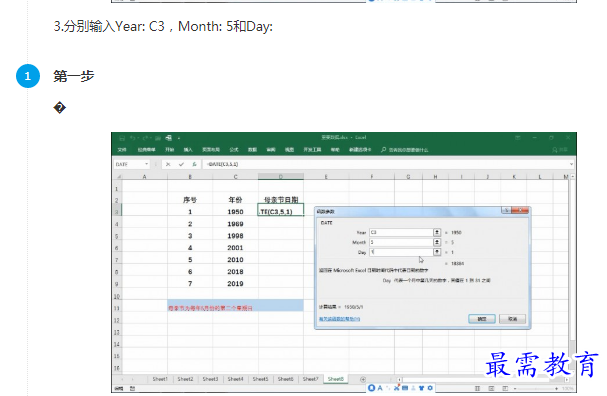607x396 pixels.
Task: Click the 母亲节日期 header cell
Action: click(281, 200)
